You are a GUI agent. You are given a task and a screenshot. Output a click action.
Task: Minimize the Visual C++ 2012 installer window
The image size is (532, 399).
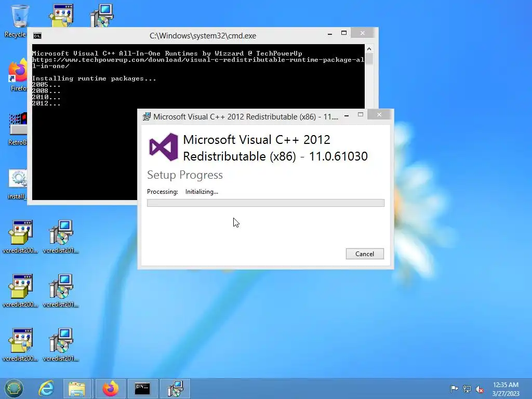click(x=347, y=115)
